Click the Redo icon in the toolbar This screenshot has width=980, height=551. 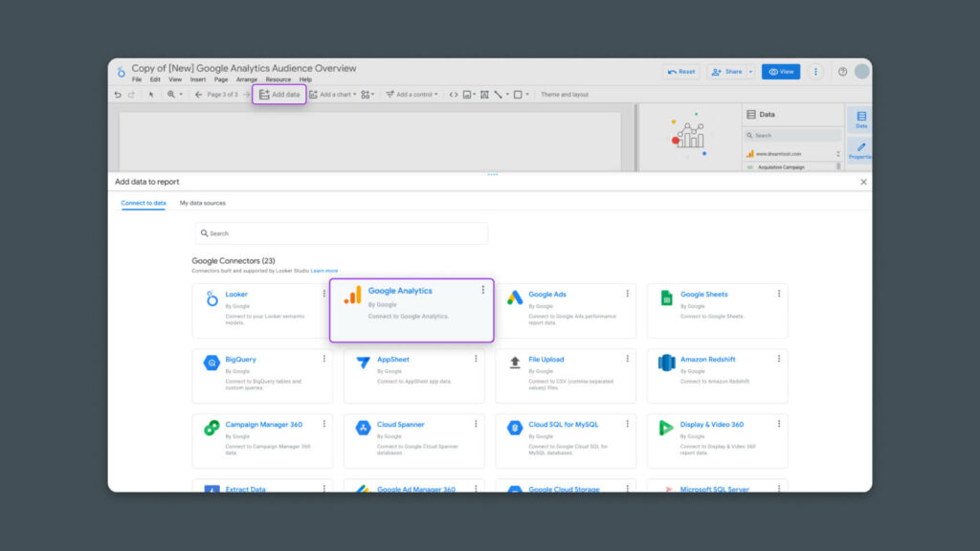(x=132, y=94)
